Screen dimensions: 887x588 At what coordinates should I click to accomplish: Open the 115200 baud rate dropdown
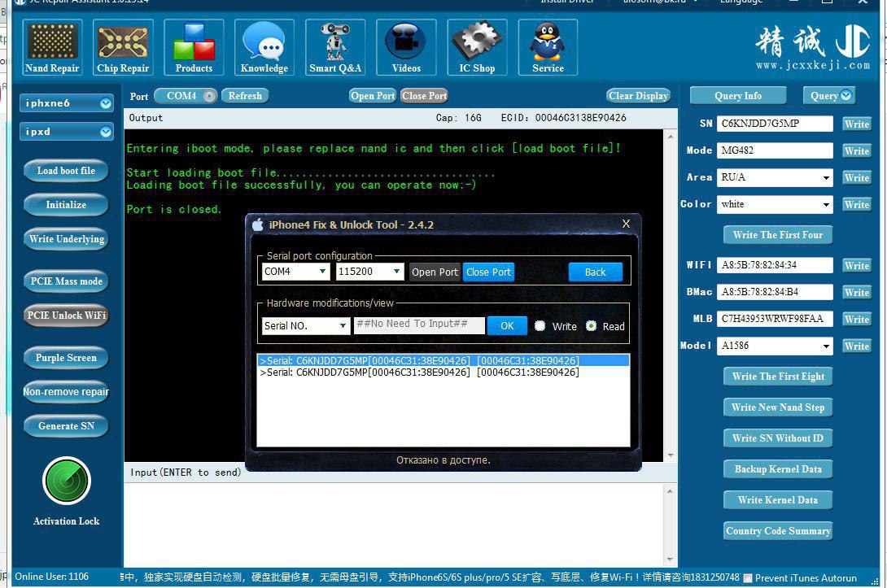[397, 272]
